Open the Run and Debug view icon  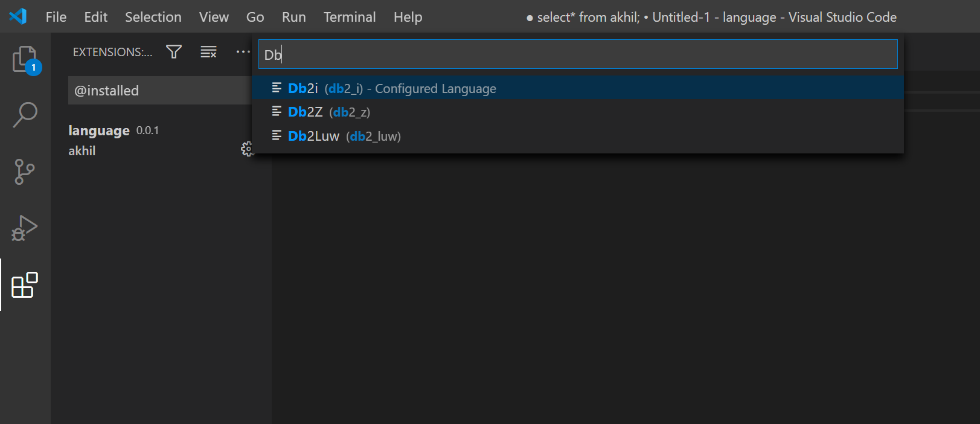click(25, 228)
